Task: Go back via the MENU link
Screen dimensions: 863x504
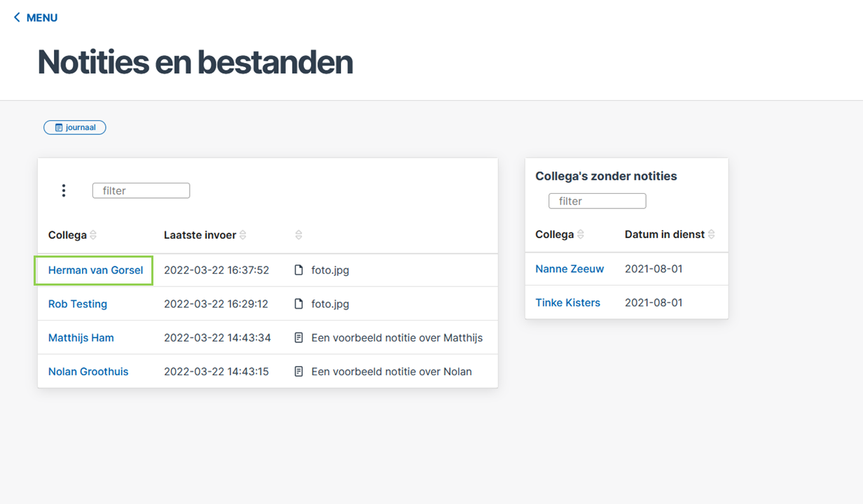Action: click(x=35, y=17)
